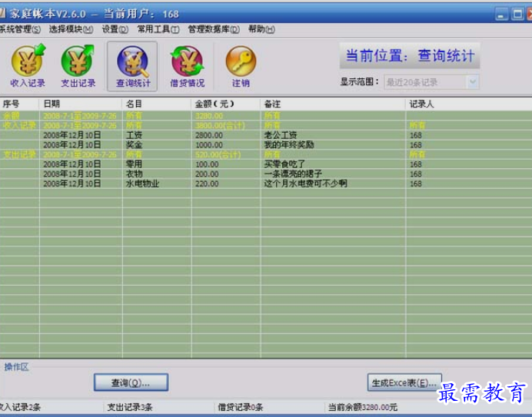Viewport: 532px width, 417px height.
Task: Select the 零用 row name cell
Action: click(134, 164)
